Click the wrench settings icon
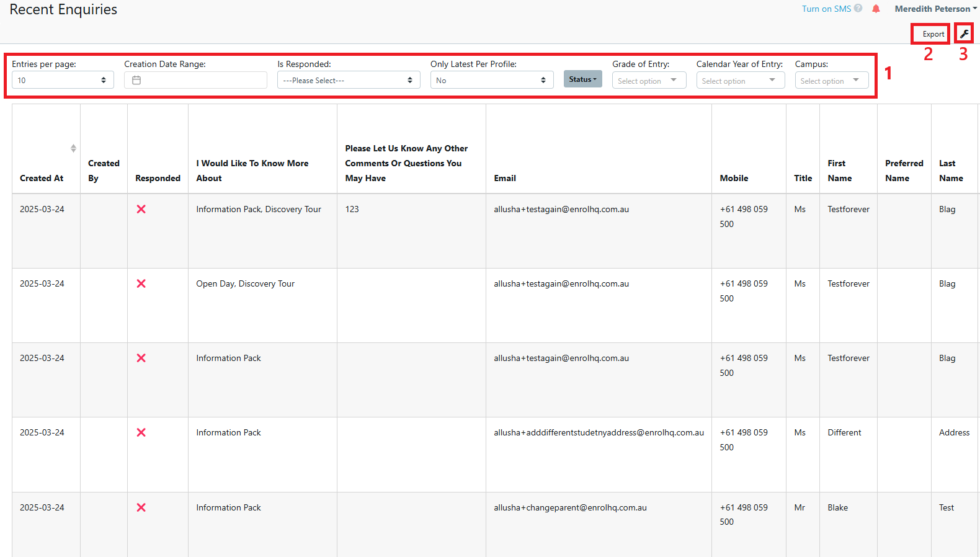Screen dimensions: 980x557 pos(964,34)
